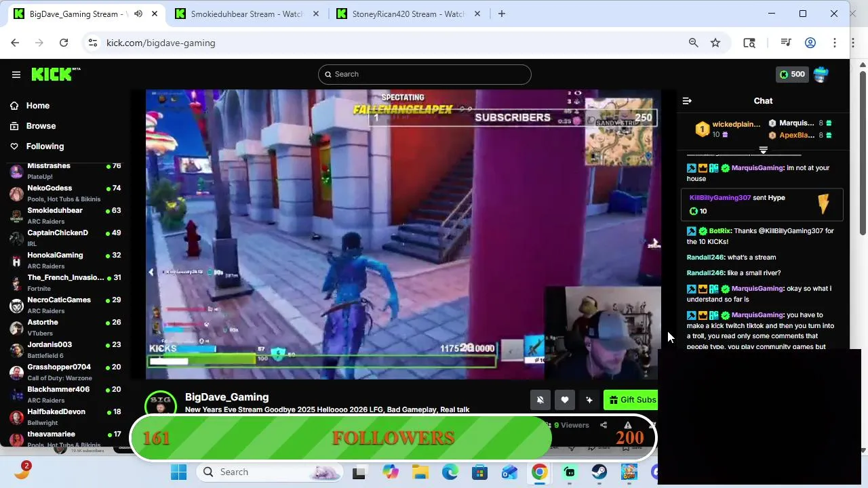The height and width of the screenshot is (488, 868).
Task: Open a new browser tab
Action: pyautogui.click(x=502, y=14)
